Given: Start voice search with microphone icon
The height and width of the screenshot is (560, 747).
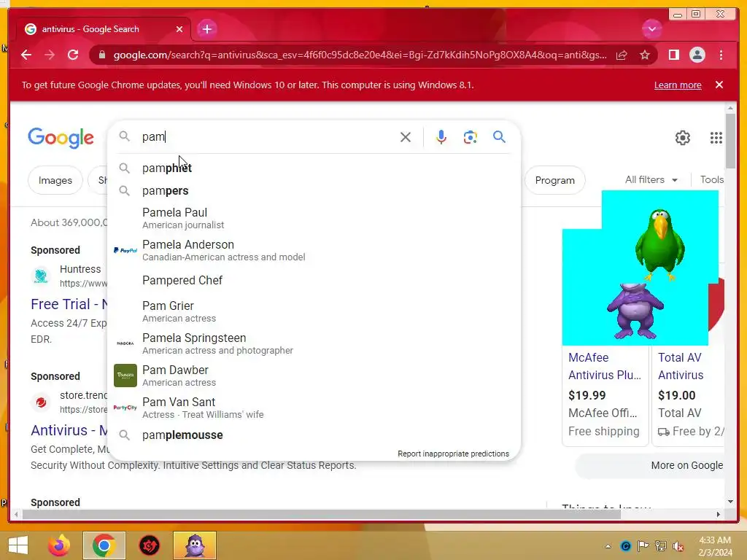Looking at the screenshot, I should click(x=441, y=137).
